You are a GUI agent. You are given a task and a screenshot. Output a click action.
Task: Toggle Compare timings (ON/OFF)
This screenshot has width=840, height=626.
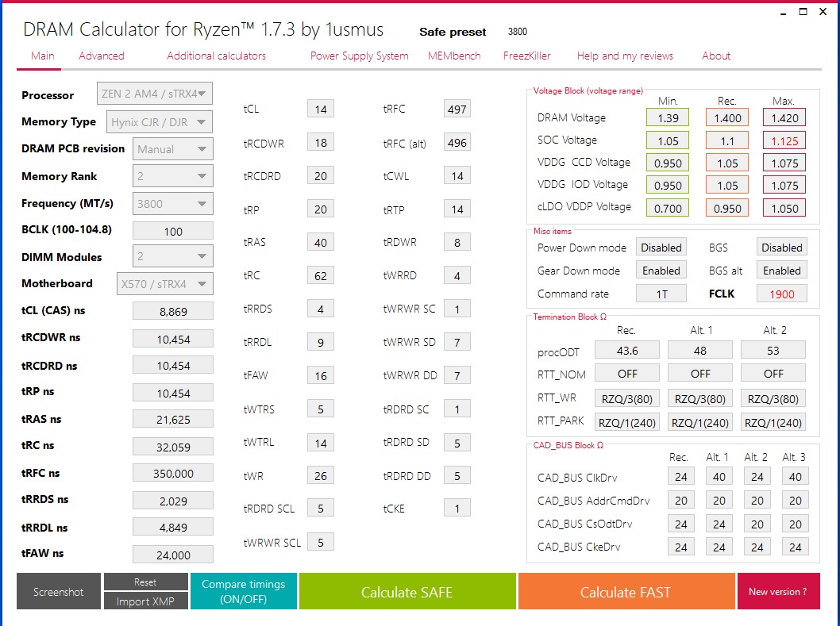[243, 591]
